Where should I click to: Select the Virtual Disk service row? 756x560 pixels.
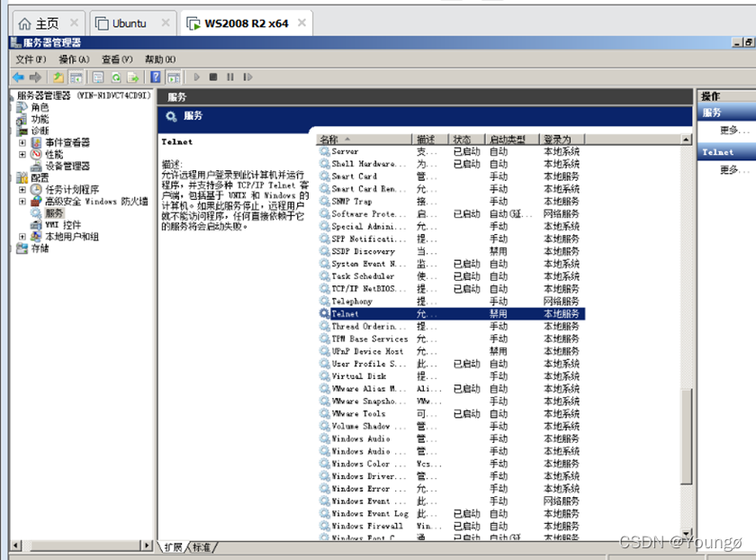point(452,376)
